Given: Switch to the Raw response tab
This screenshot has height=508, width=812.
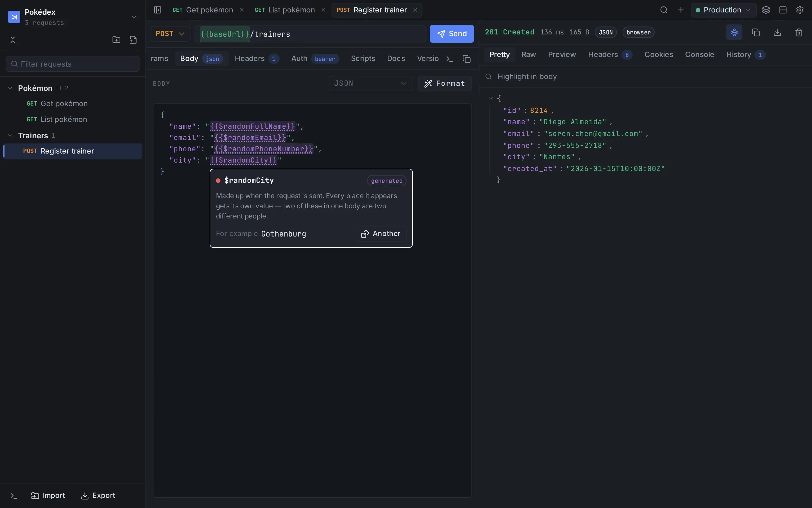Looking at the screenshot, I should 528,54.
